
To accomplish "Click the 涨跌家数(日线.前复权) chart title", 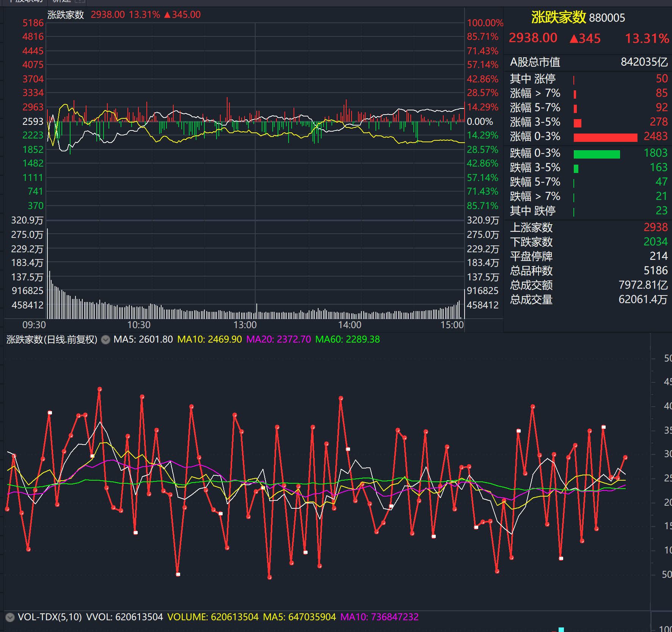I will 52,339.
